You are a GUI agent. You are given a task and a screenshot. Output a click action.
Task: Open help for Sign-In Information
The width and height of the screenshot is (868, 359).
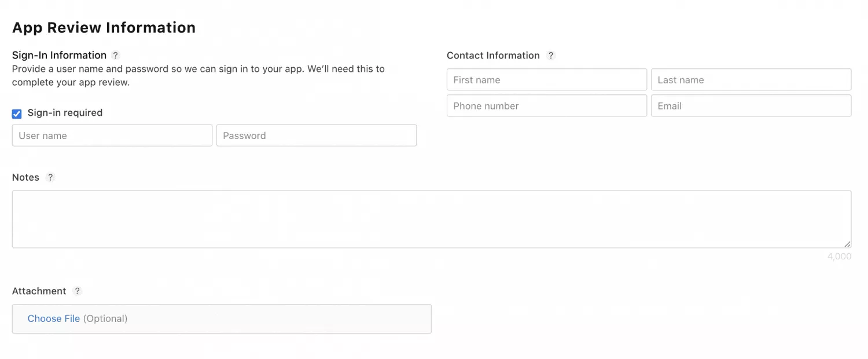pos(116,56)
